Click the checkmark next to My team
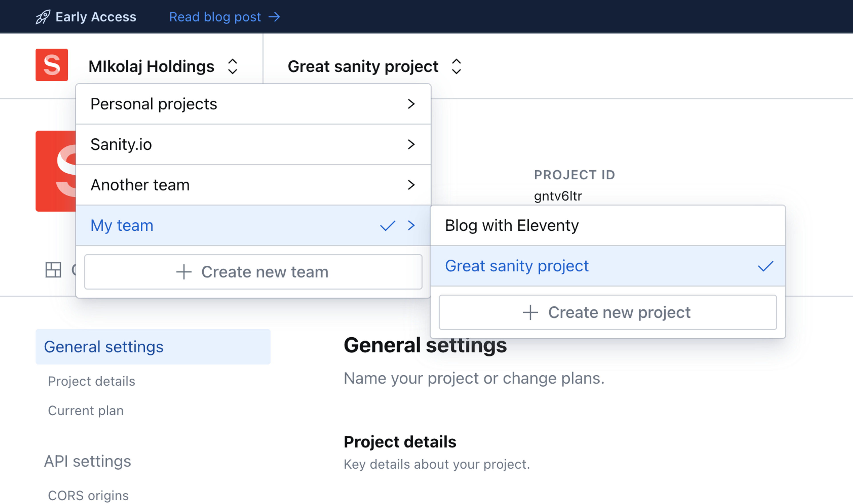The height and width of the screenshot is (504, 853). 387,225
